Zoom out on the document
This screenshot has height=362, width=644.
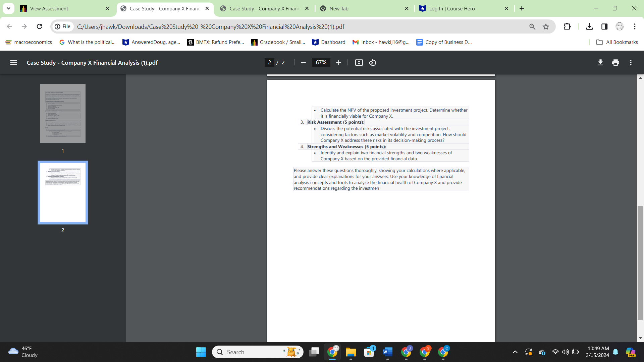coord(304,62)
